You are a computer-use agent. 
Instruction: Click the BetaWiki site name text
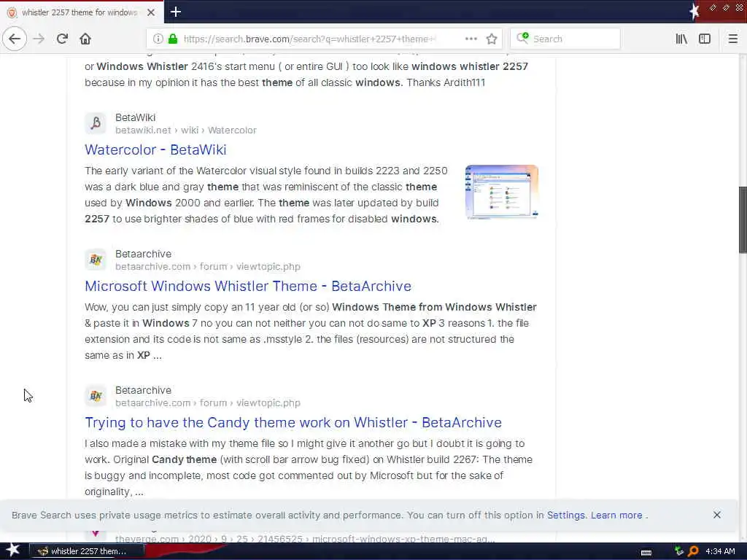pos(135,117)
